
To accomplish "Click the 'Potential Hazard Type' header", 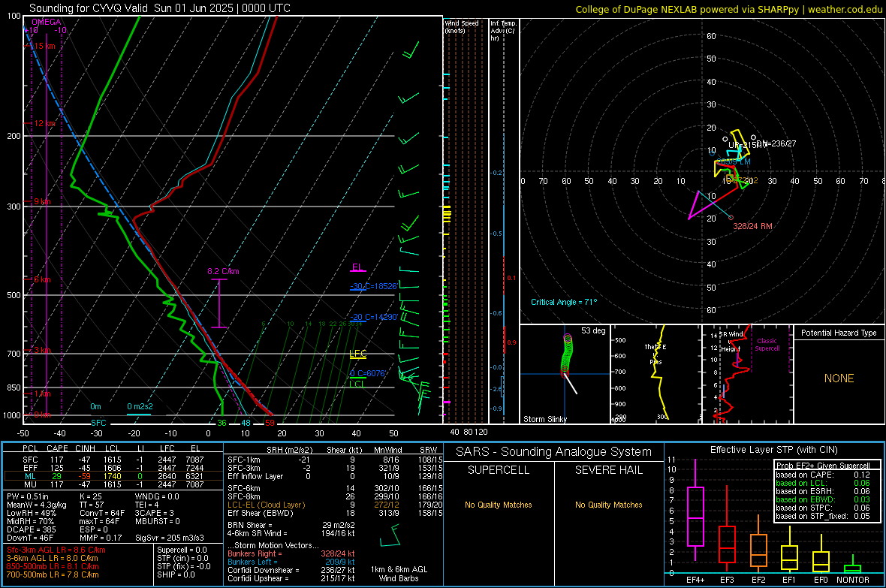I will coord(839,333).
